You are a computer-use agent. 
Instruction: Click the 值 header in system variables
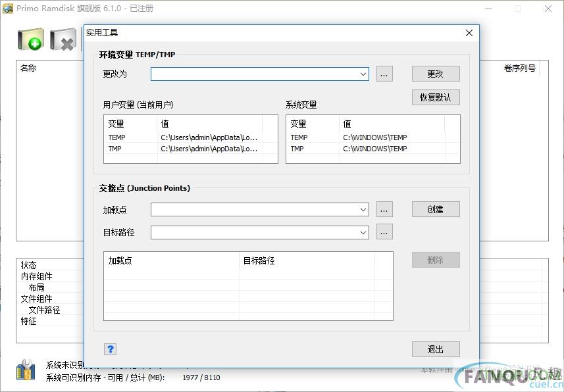click(x=392, y=124)
